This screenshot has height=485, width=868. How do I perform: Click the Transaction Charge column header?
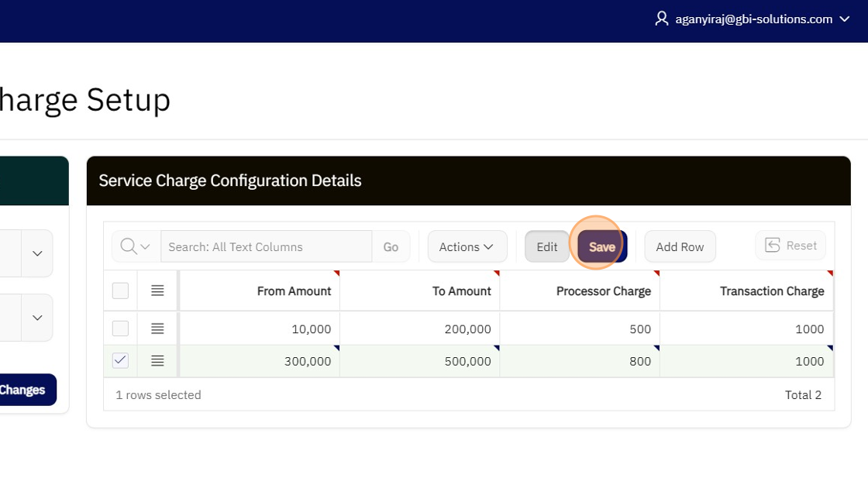(771, 291)
